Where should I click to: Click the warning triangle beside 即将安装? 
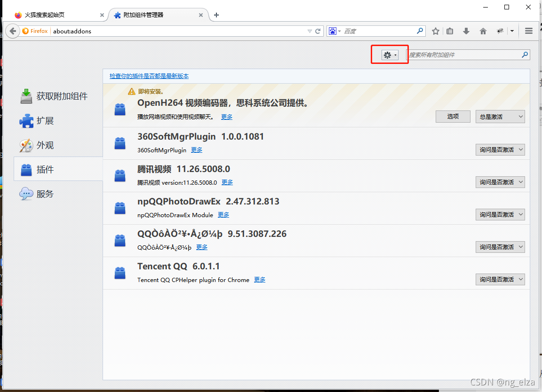coord(132,92)
